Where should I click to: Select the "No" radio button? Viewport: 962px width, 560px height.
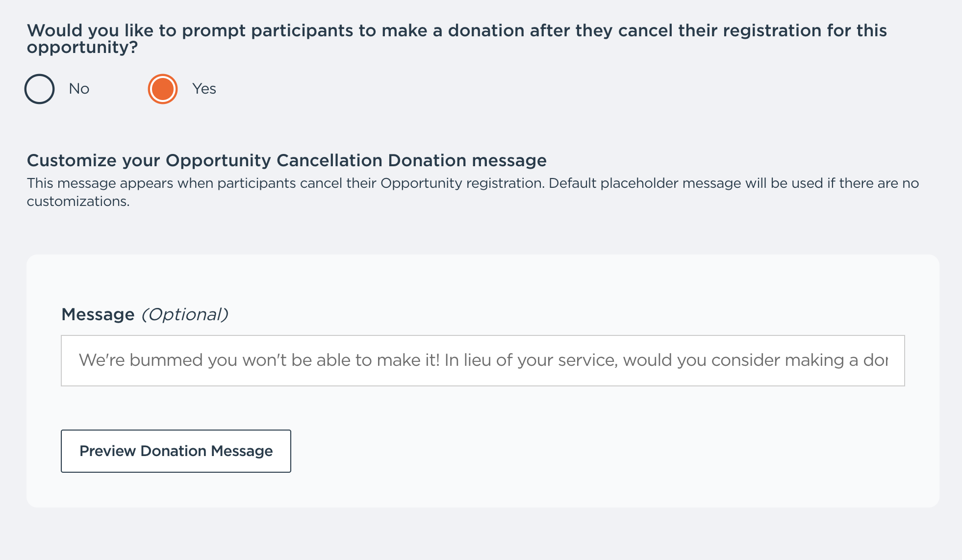[x=39, y=89]
